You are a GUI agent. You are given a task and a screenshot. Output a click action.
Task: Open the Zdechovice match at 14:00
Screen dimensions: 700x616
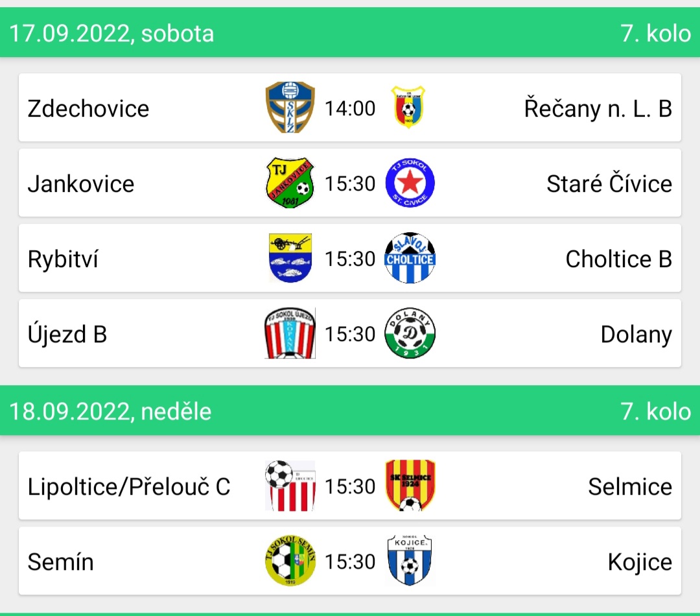pos(350,108)
